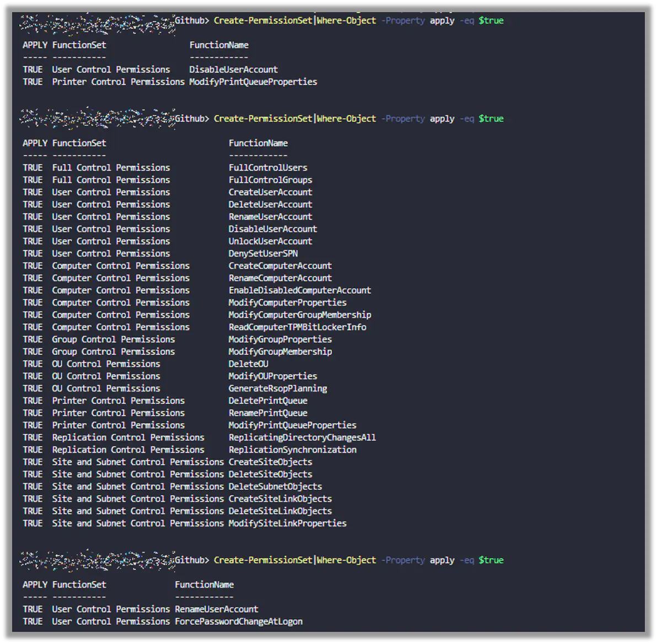
Task: Click 'Site and Subnet Control Permissions' beside CreateSiteObjects
Action: (x=138, y=462)
